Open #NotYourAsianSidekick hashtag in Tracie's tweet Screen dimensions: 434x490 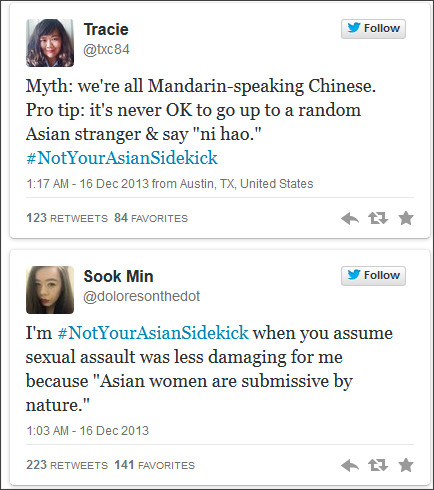coord(122,158)
